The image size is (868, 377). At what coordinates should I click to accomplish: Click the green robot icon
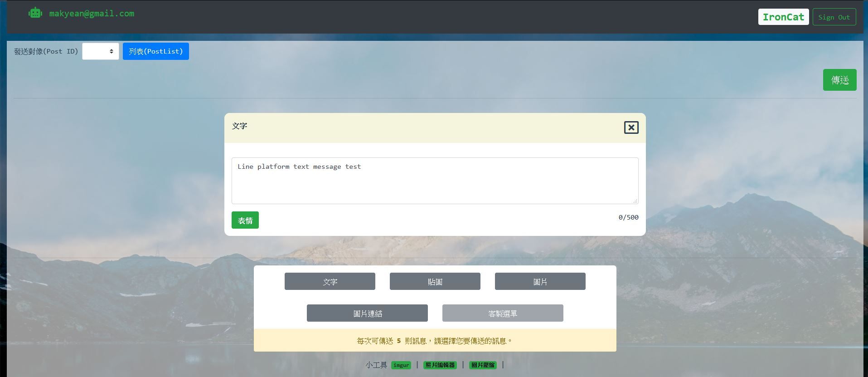pos(35,13)
